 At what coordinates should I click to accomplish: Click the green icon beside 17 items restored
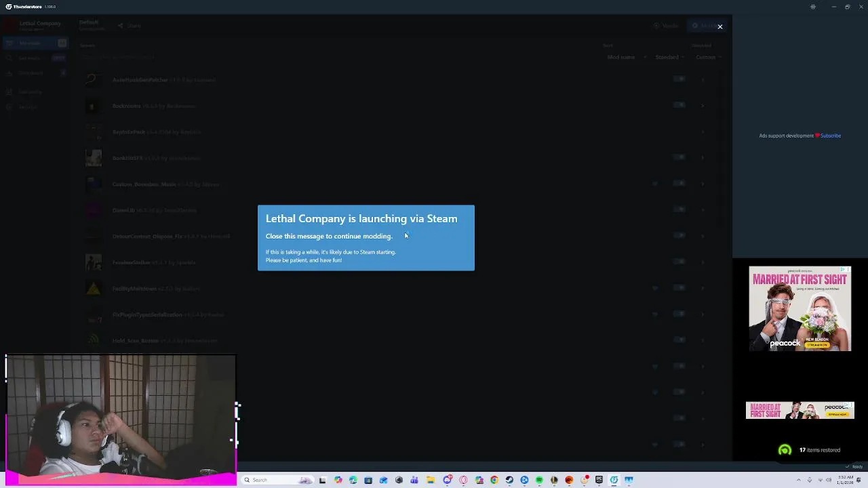pos(785,450)
